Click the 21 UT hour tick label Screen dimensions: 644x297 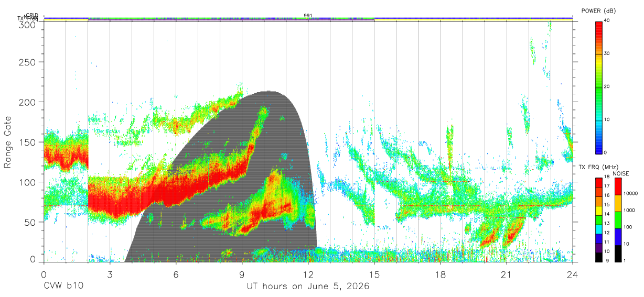pos(507,274)
